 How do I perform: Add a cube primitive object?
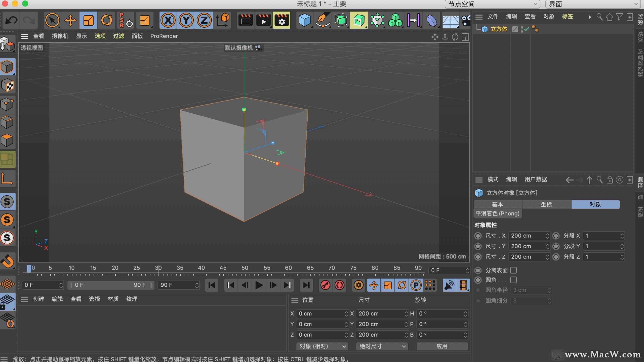point(305,20)
